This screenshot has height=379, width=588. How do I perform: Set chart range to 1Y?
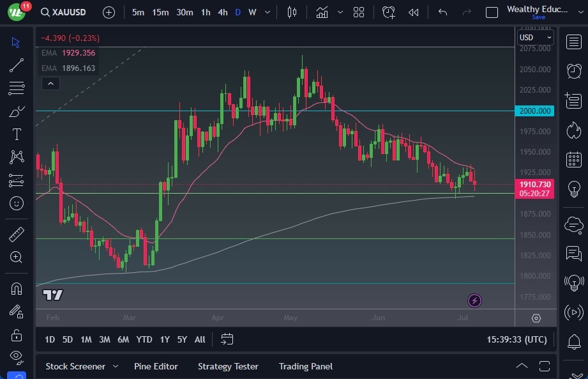coord(165,339)
